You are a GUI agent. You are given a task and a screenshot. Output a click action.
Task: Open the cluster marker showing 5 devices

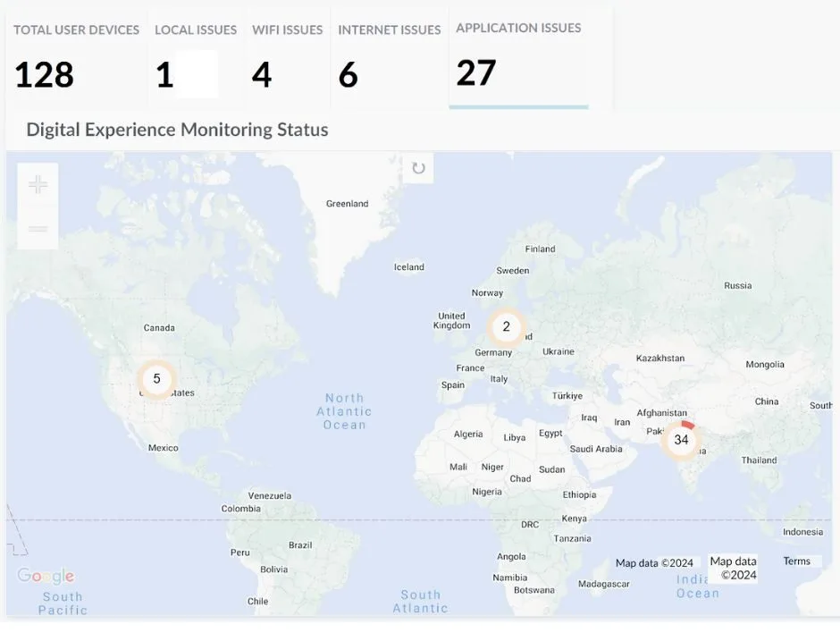(156, 379)
